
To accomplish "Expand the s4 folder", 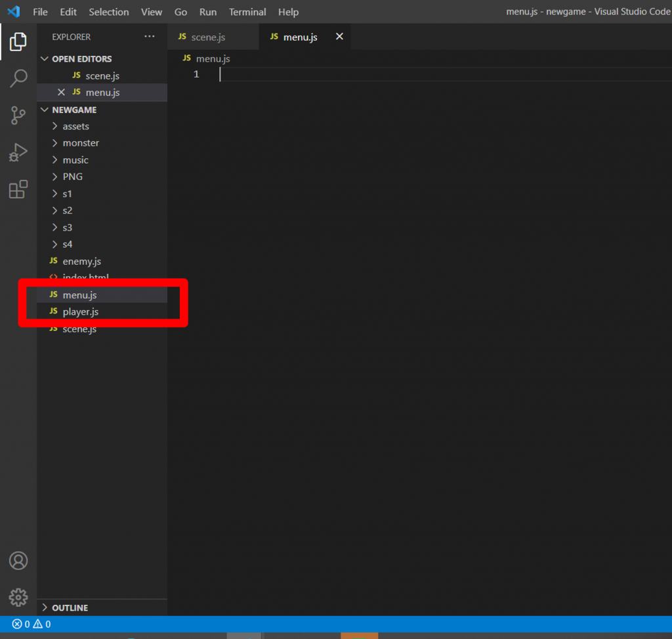I will (54, 244).
